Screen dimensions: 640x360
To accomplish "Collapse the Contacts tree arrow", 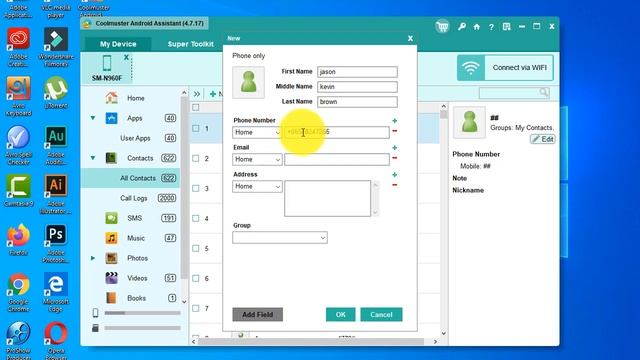I will coord(93,158).
